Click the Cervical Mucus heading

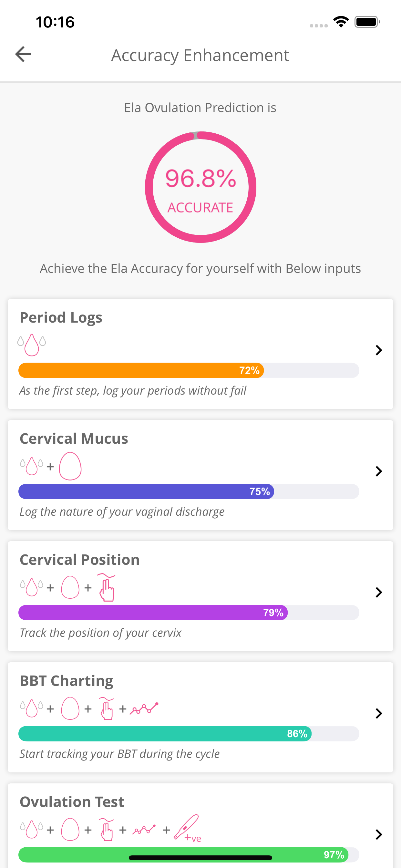[74, 438]
